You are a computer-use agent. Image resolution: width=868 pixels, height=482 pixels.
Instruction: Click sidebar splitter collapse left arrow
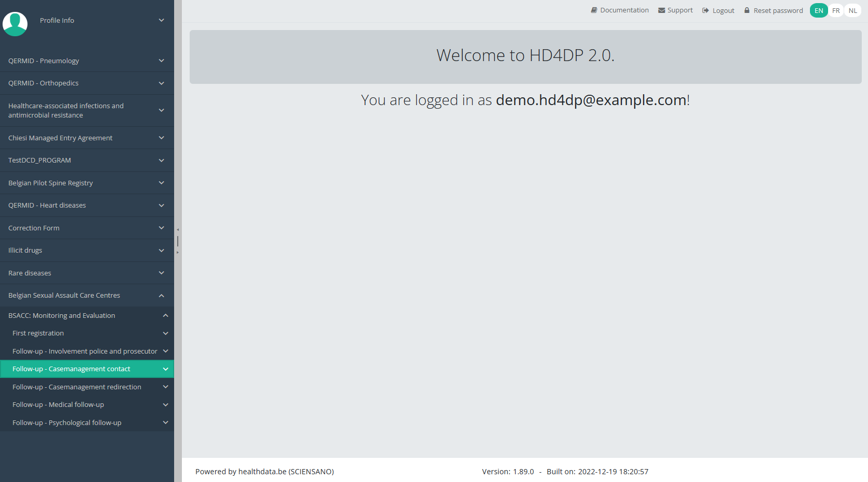tap(178, 229)
